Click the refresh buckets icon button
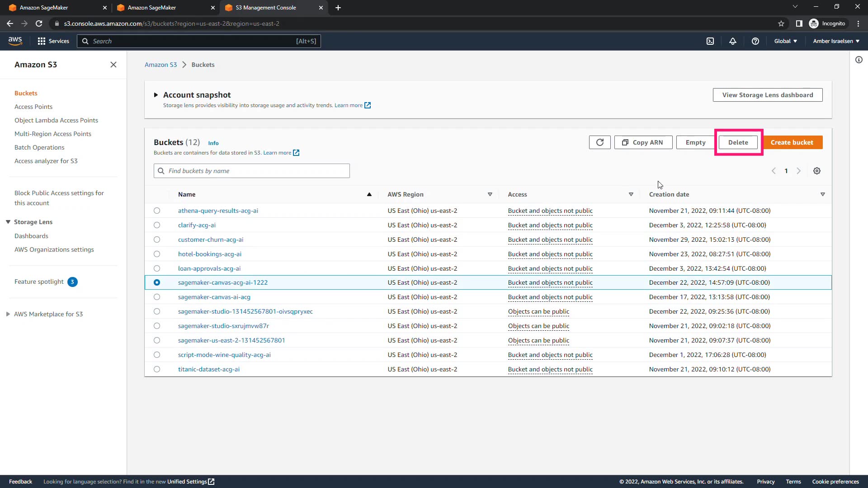 599,142
